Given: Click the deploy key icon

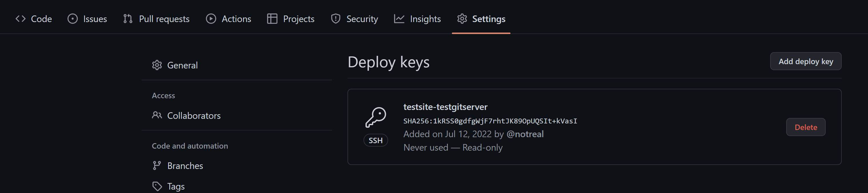Looking at the screenshot, I should pos(376,117).
